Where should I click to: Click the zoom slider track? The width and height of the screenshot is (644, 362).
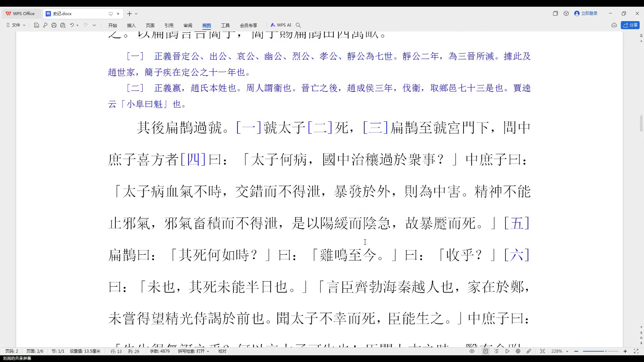[x=600, y=351]
